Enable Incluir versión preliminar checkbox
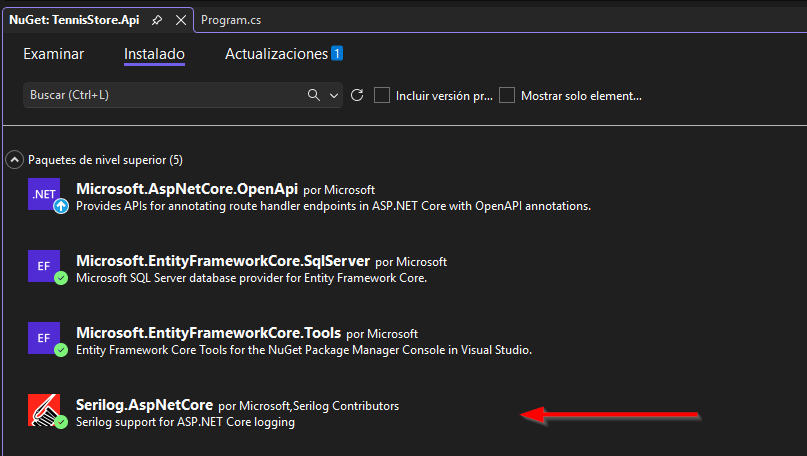This screenshot has width=807, height=456. [x=382, y=95]
